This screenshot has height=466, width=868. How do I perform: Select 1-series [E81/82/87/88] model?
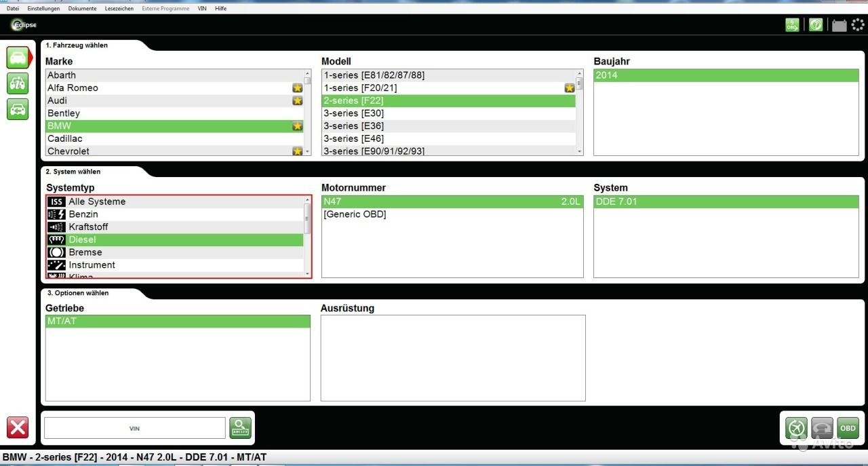[x=448, y=75]
